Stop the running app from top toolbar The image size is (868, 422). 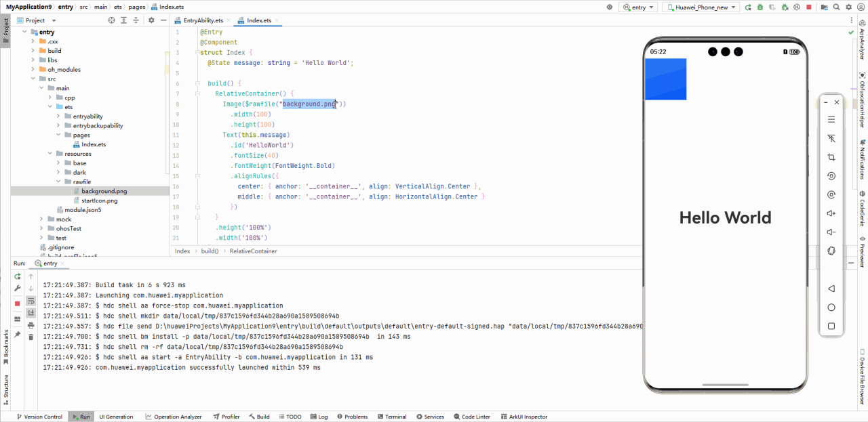[x=808, y=7]
